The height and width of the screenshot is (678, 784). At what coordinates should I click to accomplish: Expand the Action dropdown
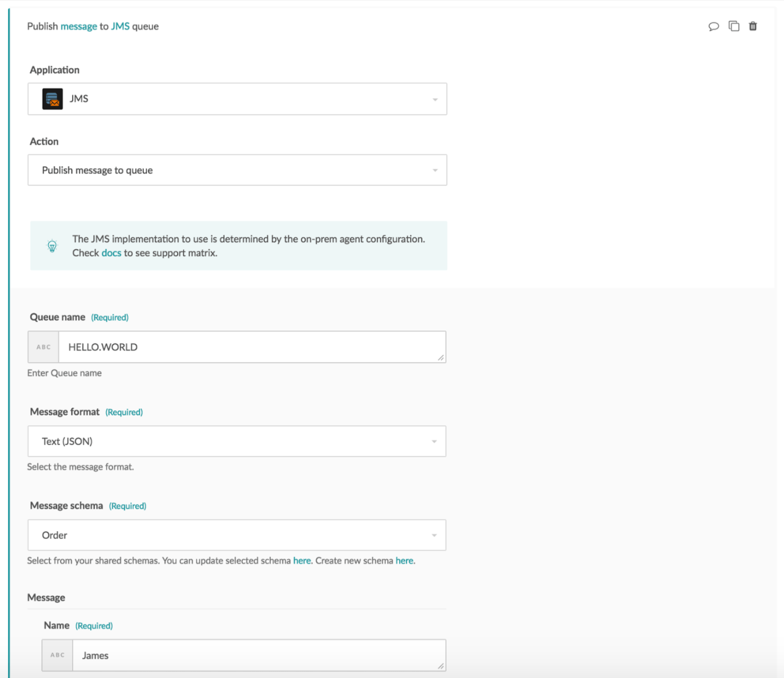coord(237,170)
